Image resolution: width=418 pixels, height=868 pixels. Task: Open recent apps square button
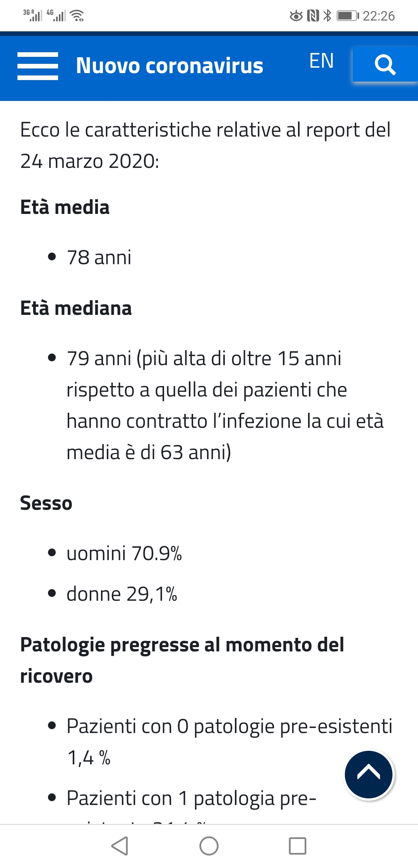298,846
